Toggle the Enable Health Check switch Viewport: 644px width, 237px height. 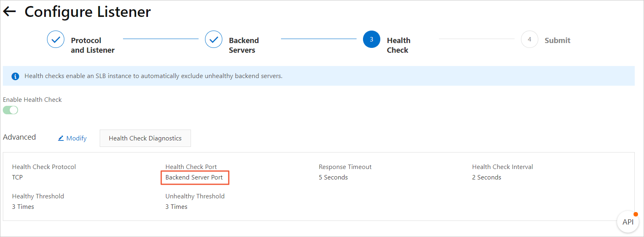tap(10, 110)
